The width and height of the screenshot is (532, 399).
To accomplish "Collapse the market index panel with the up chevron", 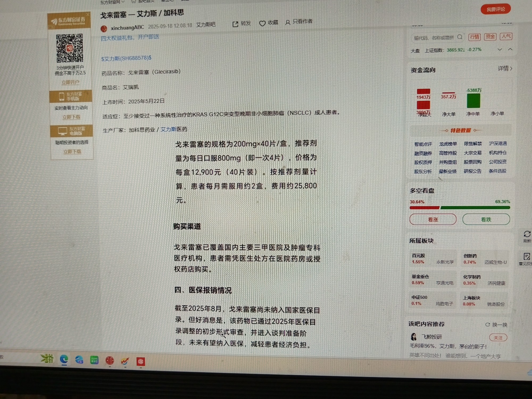I will 510,49.
